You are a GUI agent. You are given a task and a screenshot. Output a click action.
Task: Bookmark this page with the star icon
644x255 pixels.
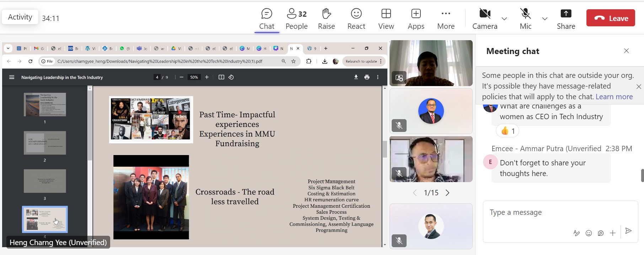pyautogui.click(x=294, y=61)
